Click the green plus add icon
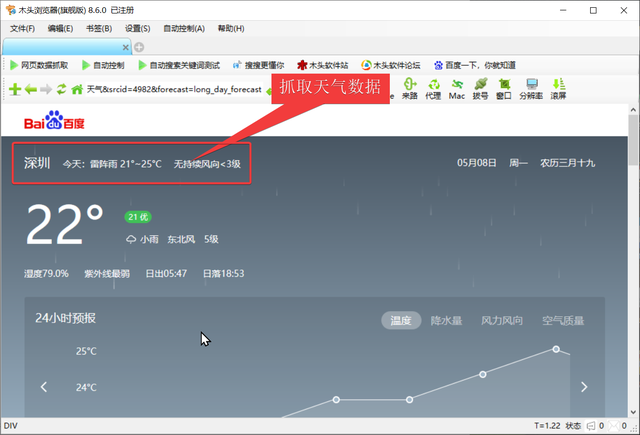The width and height of the screenshot is (640, 435). point(15,89)
